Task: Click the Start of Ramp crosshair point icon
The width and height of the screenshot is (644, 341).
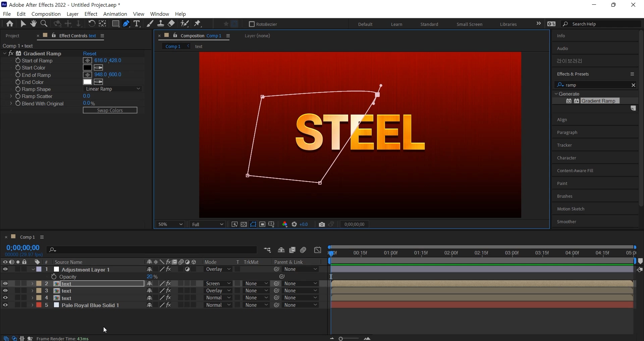Action: tap(88, 61)
